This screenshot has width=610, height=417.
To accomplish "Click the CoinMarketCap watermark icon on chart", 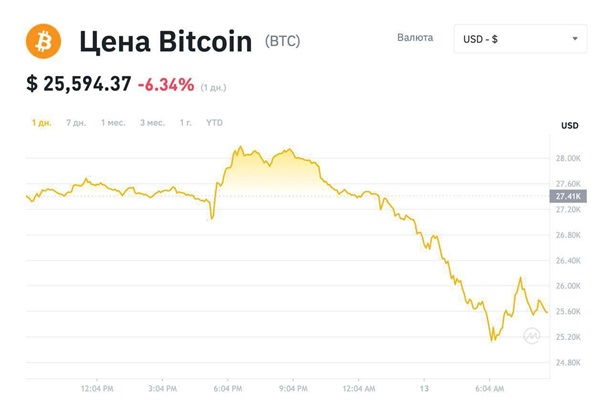I will click(x=531, y=335).
